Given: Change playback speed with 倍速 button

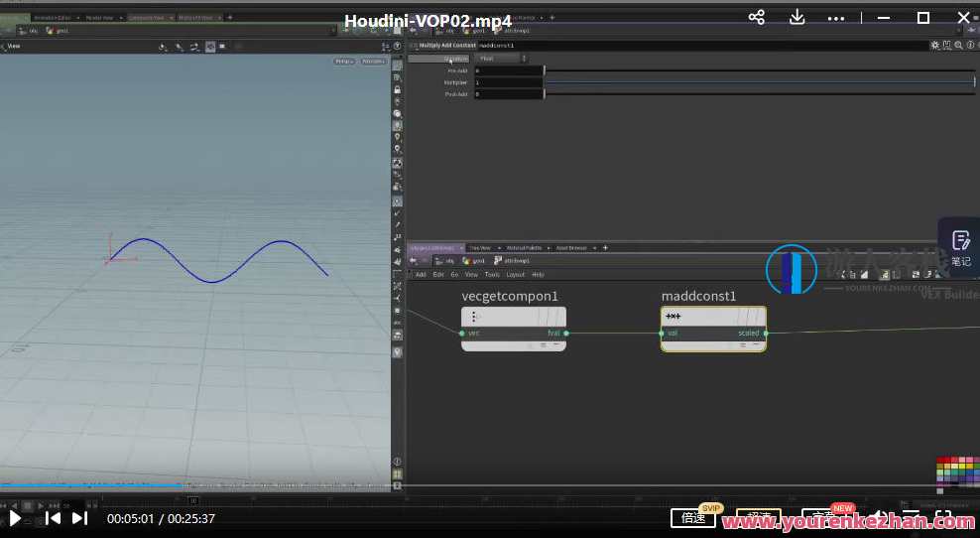Looking at the screenshot, I should 693,517.
